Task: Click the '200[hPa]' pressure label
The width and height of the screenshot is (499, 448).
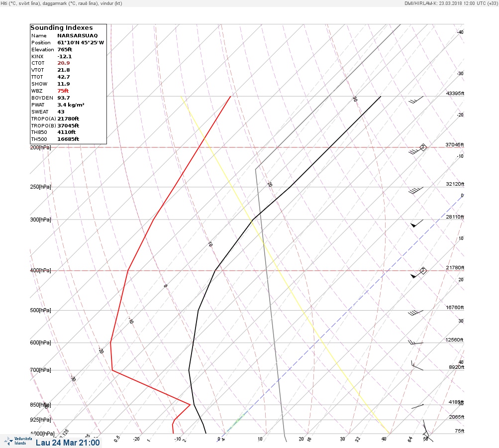Action: pos(40,147)
